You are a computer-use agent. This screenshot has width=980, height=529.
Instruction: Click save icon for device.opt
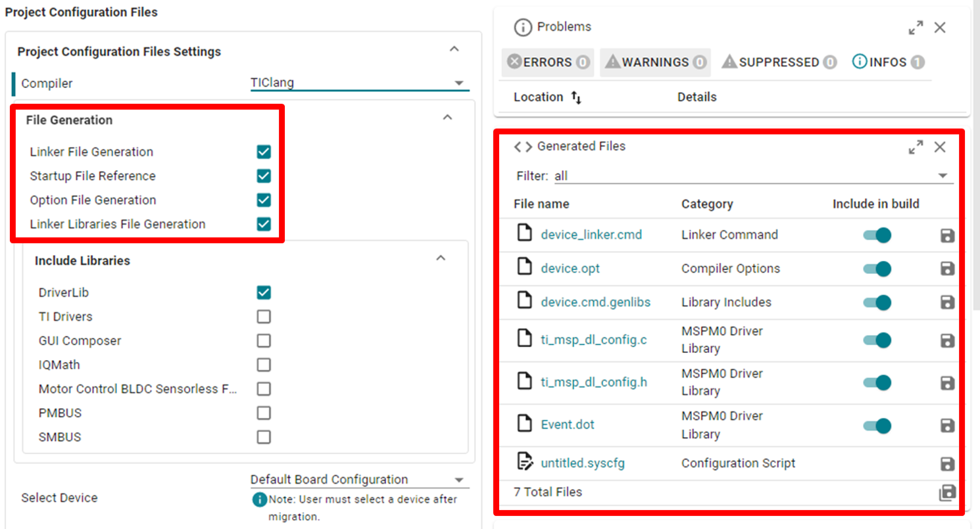coord(947,269)
